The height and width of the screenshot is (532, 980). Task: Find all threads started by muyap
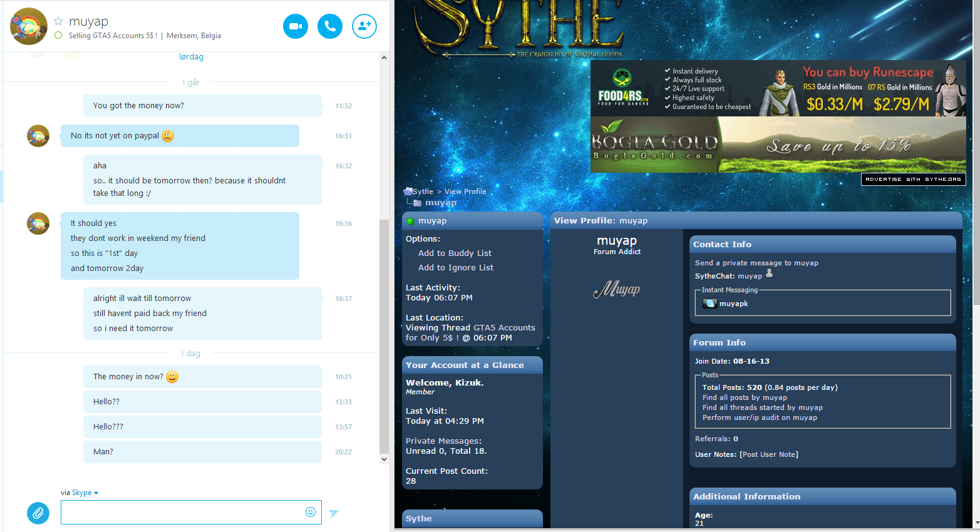pos(763,407)
